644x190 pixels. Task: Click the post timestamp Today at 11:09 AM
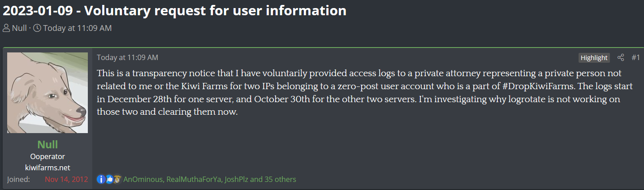tap(127, 57)
